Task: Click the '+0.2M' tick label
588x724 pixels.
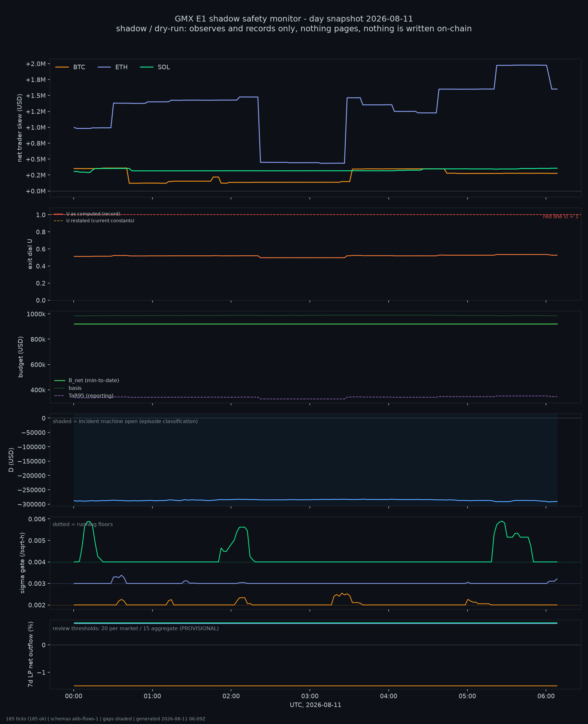Action: point(36,175)
